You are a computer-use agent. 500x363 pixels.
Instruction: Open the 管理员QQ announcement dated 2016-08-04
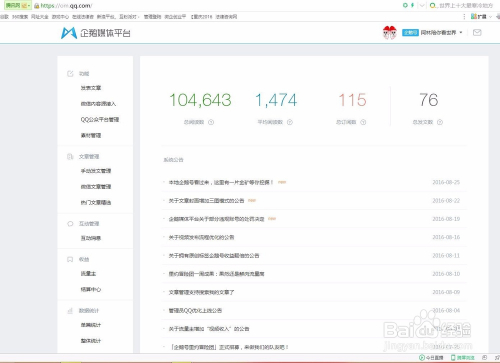click(195, 311)
